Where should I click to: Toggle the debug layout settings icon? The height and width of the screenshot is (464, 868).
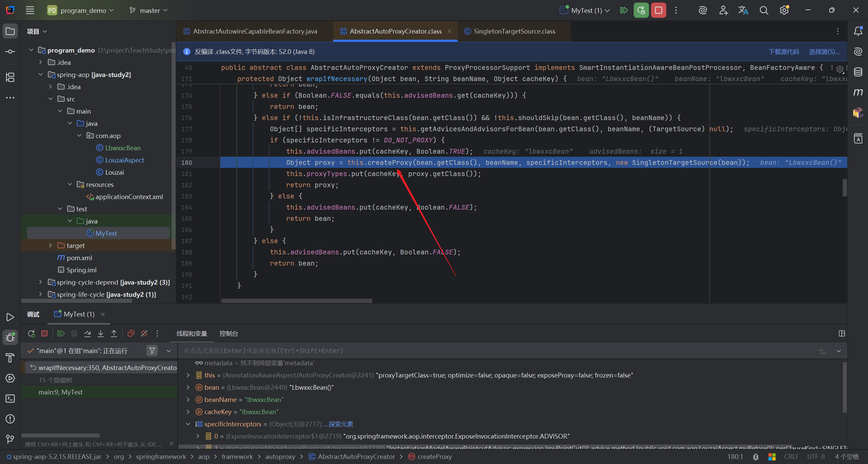coord(842,333)
